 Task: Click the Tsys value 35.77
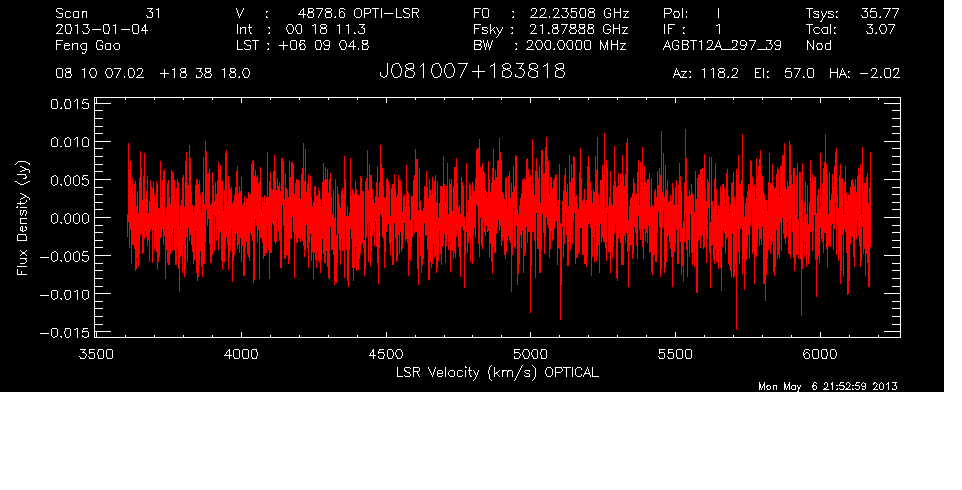880,13
